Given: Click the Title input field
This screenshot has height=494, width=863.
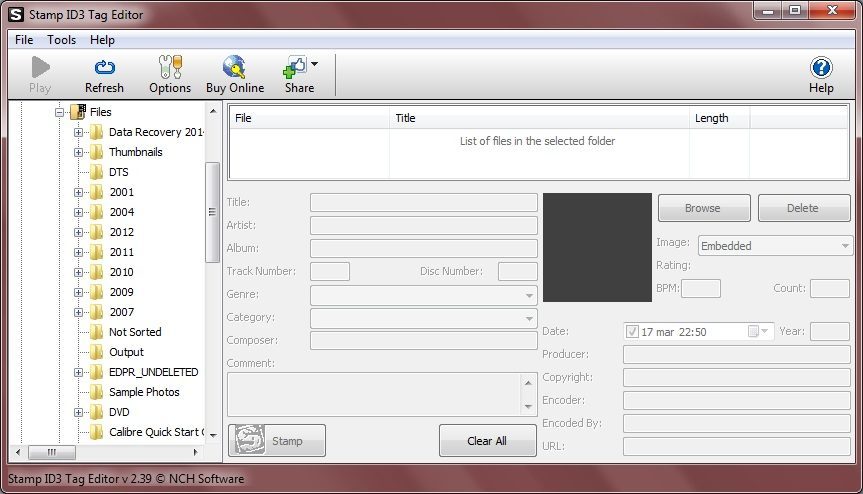Looking at the screenshot, I should coord(424,202).
